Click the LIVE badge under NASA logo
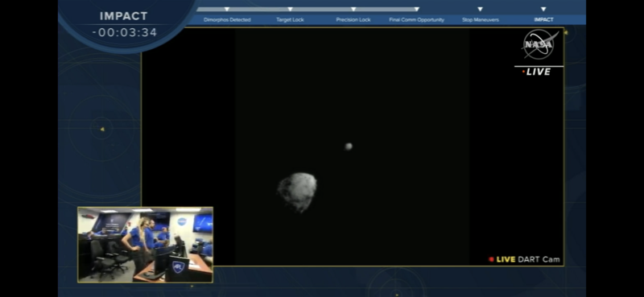644x297 pixels. (x=536, y=72)
